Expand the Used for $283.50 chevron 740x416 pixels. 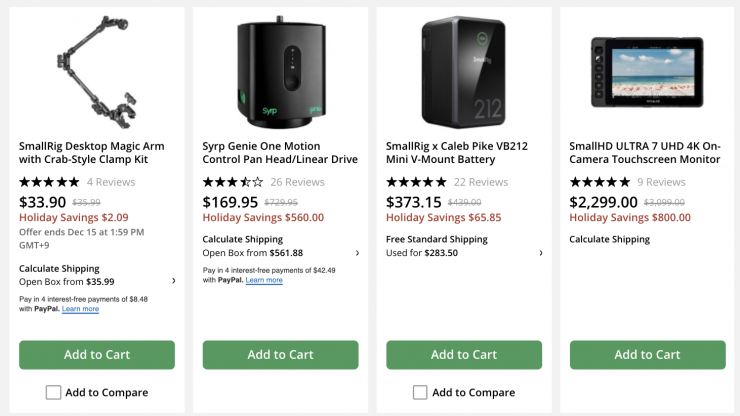[x=541, y=253]
